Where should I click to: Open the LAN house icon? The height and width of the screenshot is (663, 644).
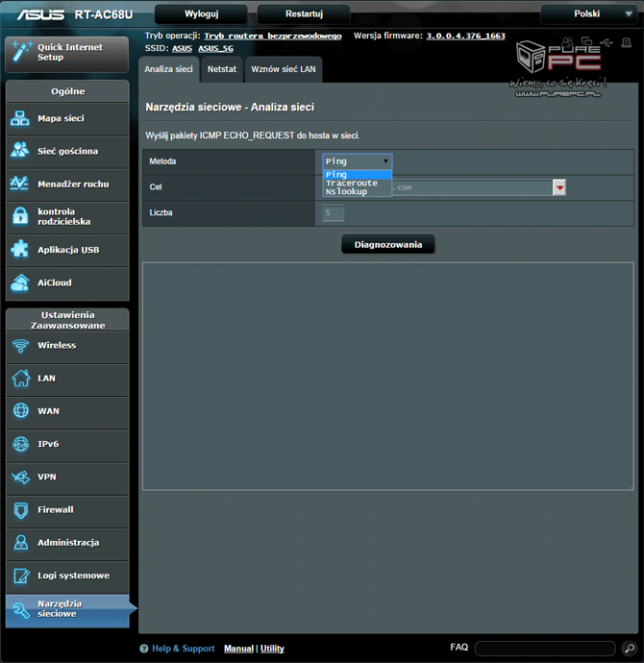(x=20, y=378)
